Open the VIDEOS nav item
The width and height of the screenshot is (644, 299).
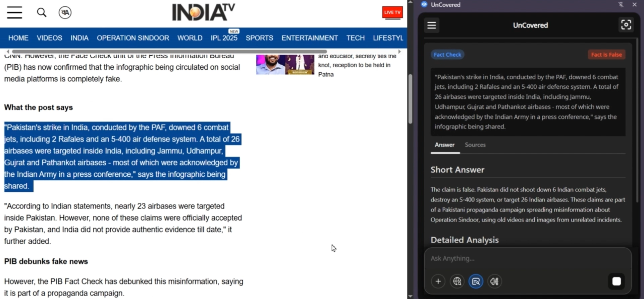[x=49, y=38]
